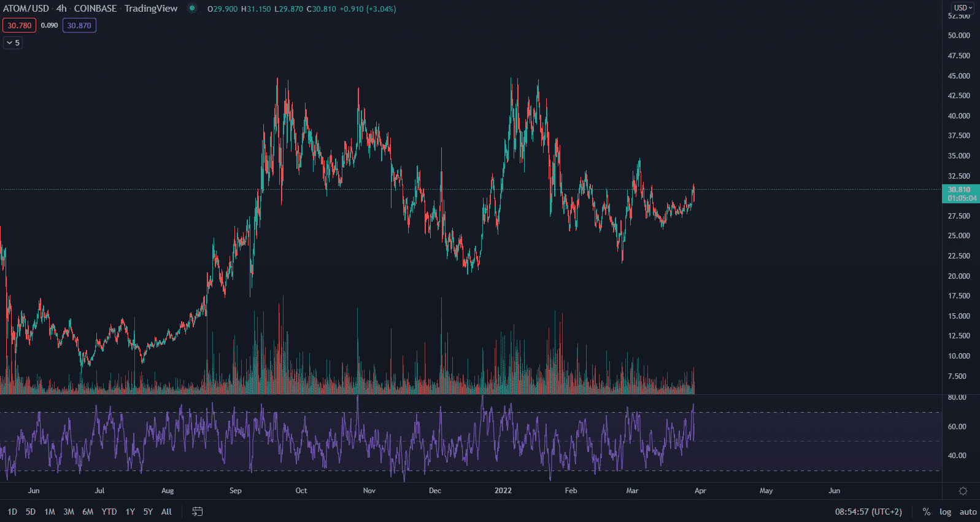Toggle log scale mode
980x522 pixels.
(x=945, y=512)
